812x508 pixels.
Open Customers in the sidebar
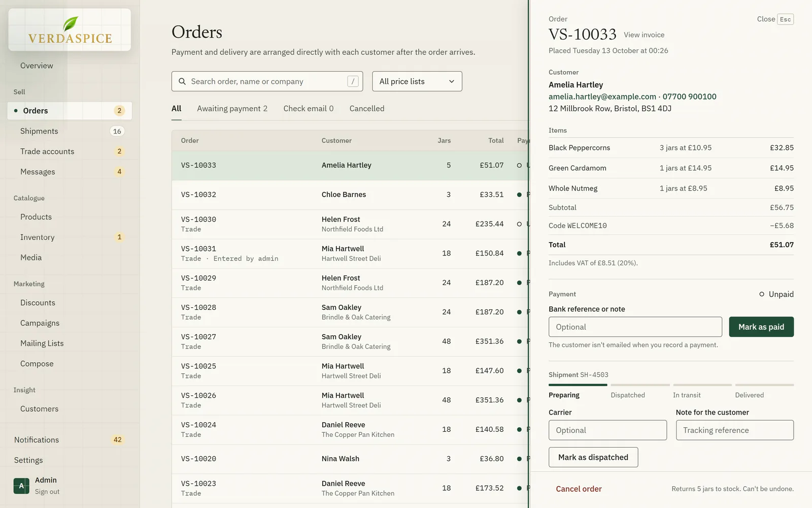(70, 409)
